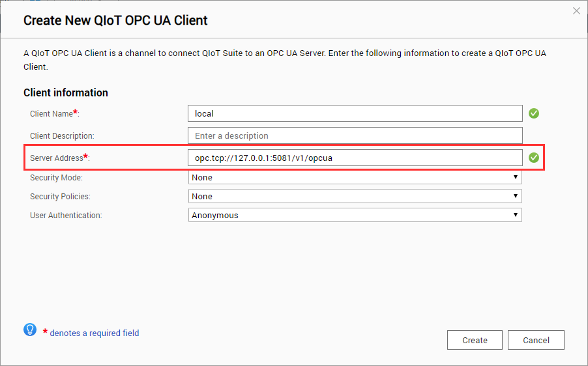Image resolution: width=588 pixels, height=366 pixels.
Task: Click the 'Server Address' label
Action: (x=56, y=158)
